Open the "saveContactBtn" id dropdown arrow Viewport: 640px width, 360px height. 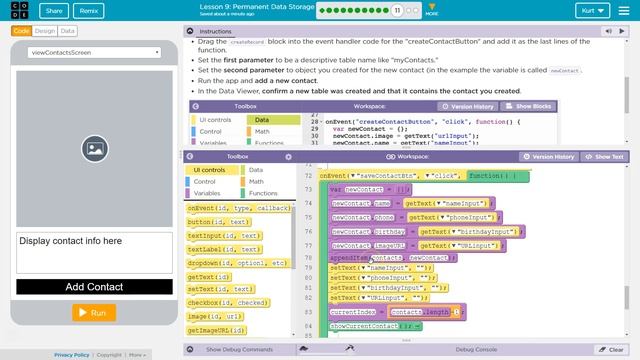click(353, 176)
